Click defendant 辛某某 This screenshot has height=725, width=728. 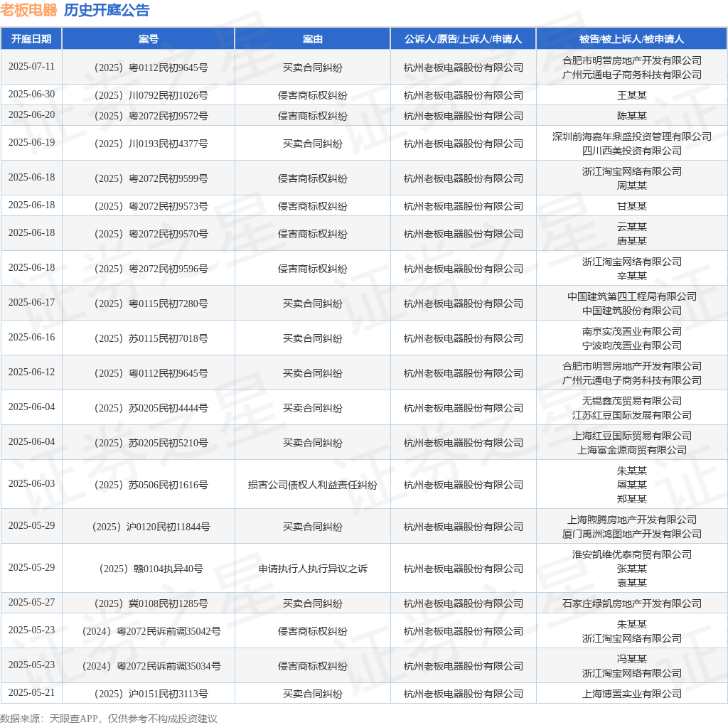632,276
